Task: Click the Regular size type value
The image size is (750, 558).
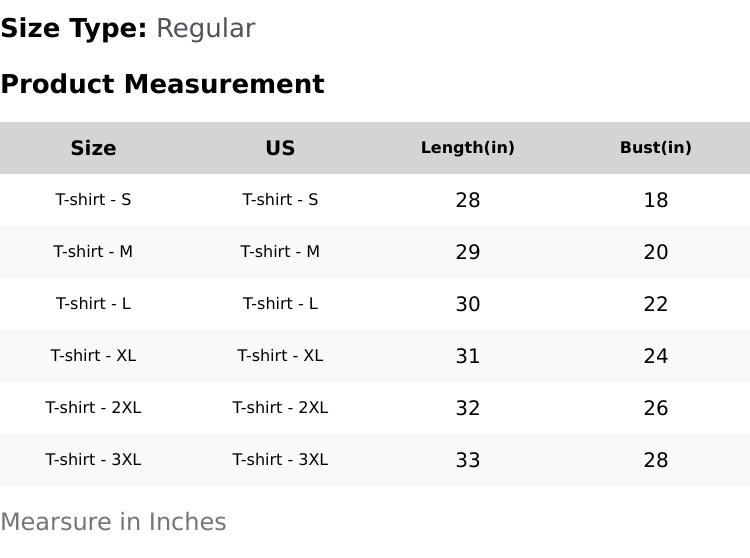Action: pos(205,28)
